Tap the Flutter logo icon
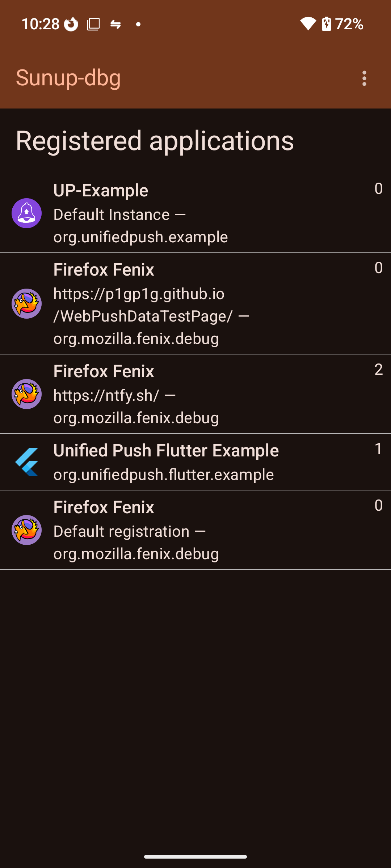391x868 pixels. [26, 462]
